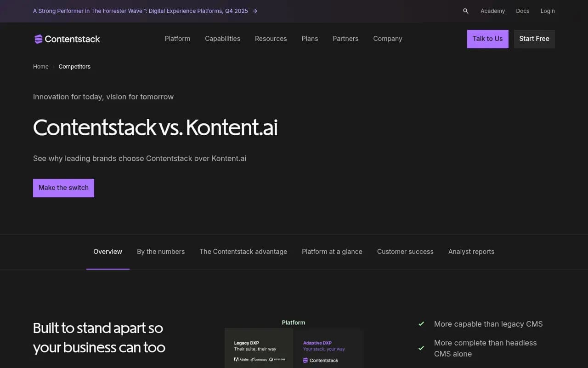
Task: Go to Home via the breadcrumb
Action: coord(40,66)
